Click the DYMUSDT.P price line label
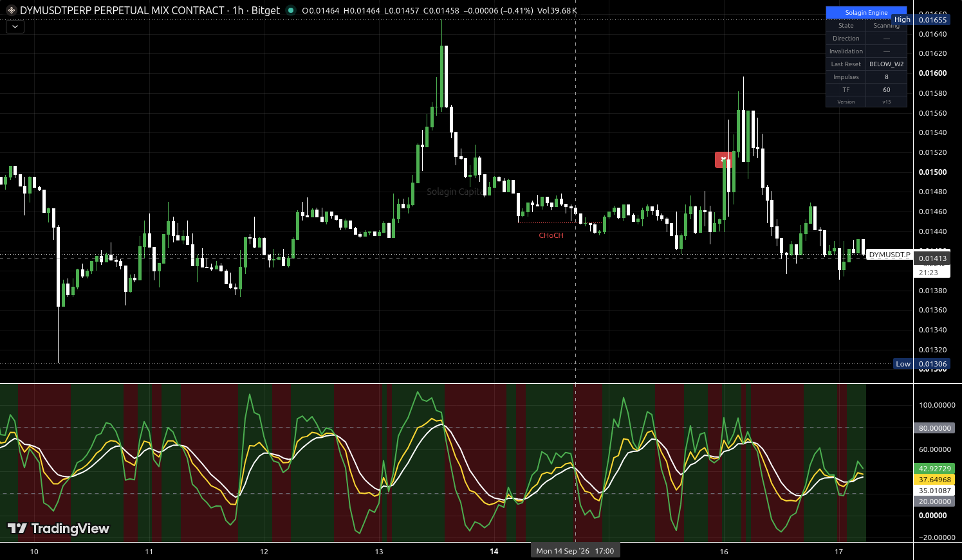Screen dimensions: 962x560 [x=889, y=255]
